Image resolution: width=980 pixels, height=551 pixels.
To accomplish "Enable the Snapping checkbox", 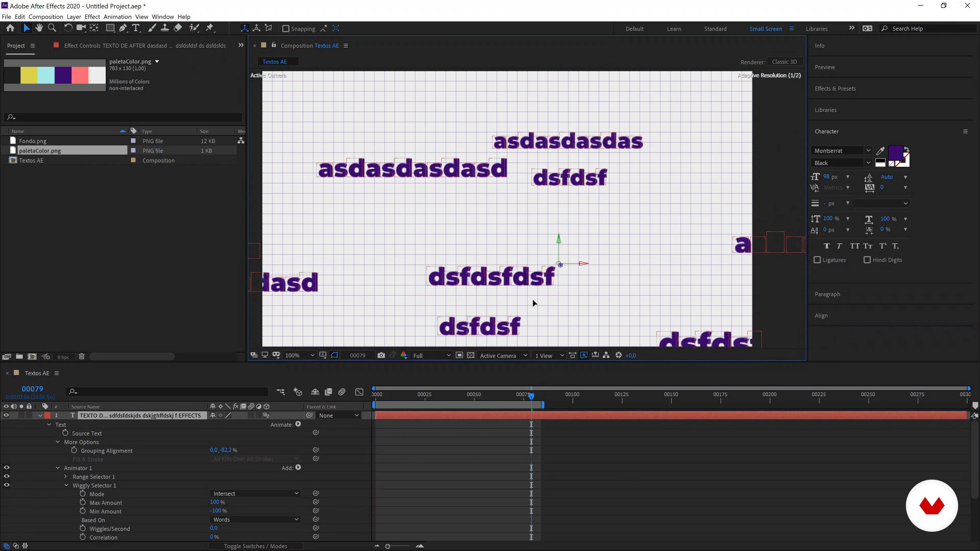I will point(286,29).
